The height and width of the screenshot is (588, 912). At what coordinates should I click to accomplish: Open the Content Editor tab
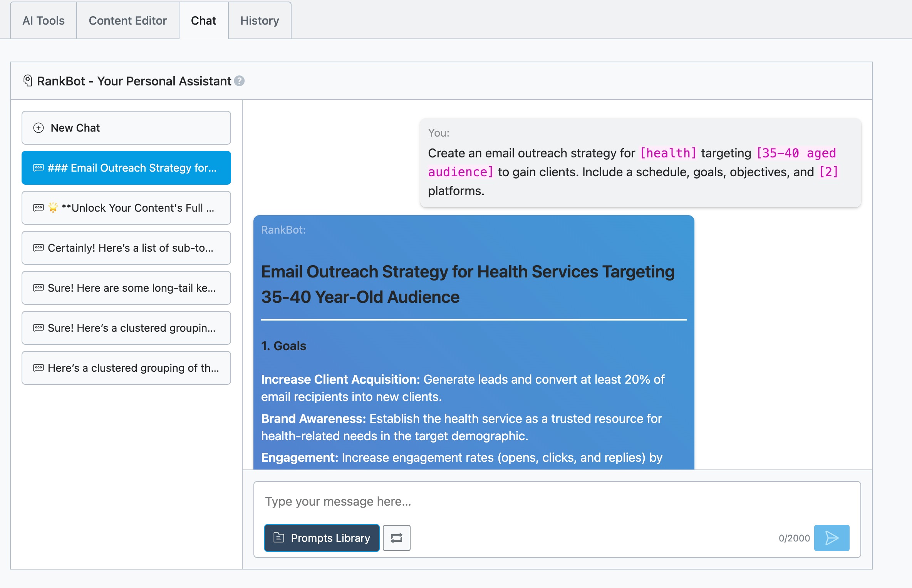(127, 20)
